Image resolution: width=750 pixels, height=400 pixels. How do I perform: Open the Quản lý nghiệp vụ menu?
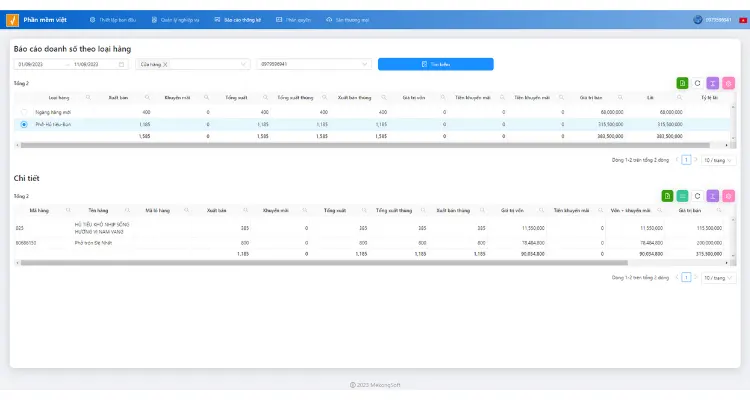coord(175,20)
